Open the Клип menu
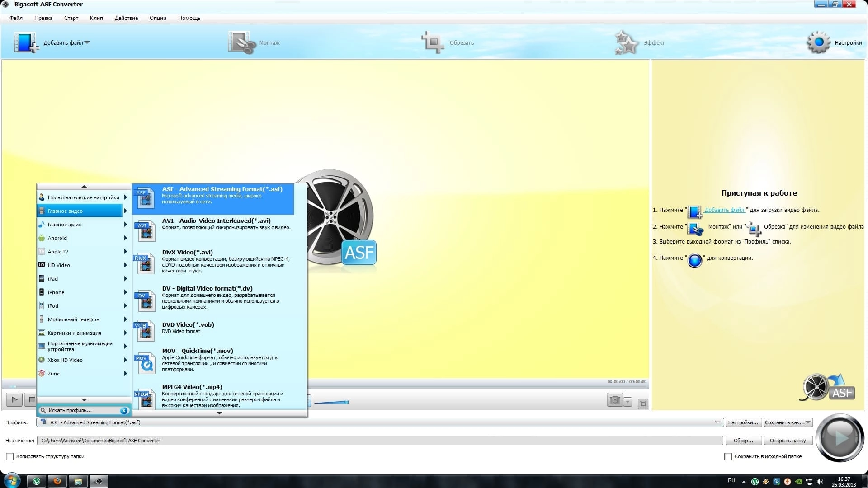The height and width of the screenshot is (488, 868). tap(96, 18)
